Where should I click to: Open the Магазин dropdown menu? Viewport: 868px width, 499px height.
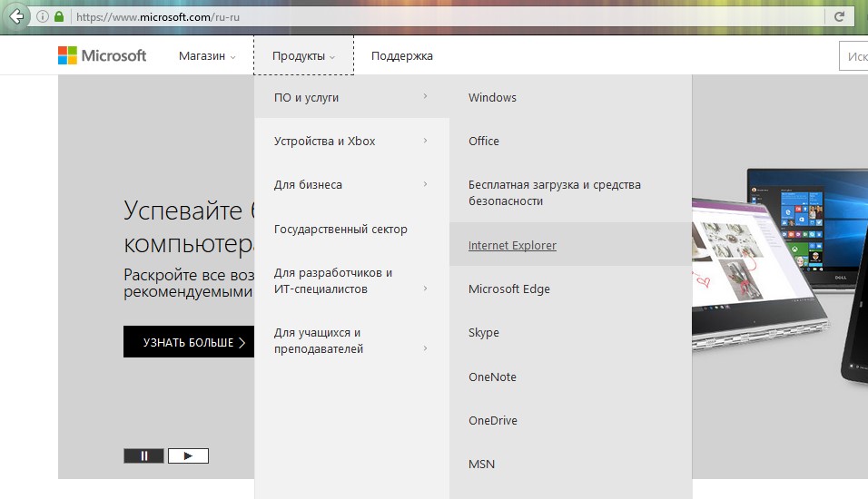pos(207,56)
